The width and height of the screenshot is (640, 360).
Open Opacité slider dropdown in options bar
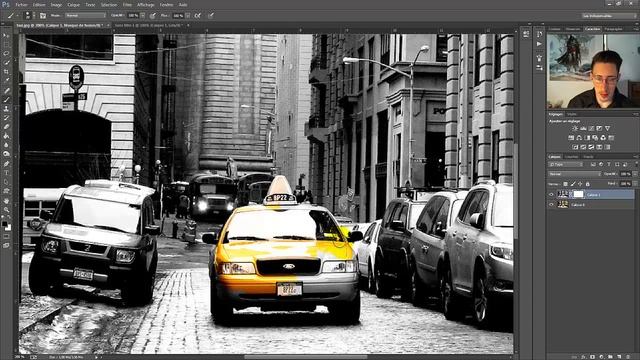tap(142, 16)
